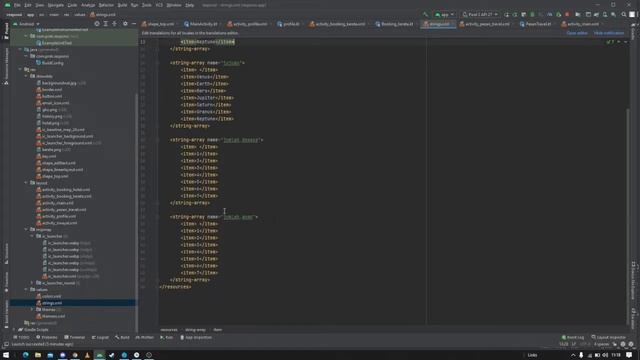Image resolution: width=640 pixels, height=360 pixels.
Task: Toggle the Gradle side panel tab
Action: (x=633, y=31)
